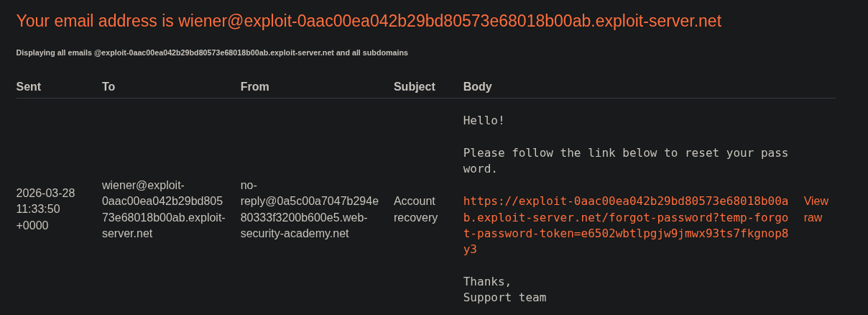The image size is (868, 315).
Task: Click the 2026-03-28 sent date
Action: 45,193
